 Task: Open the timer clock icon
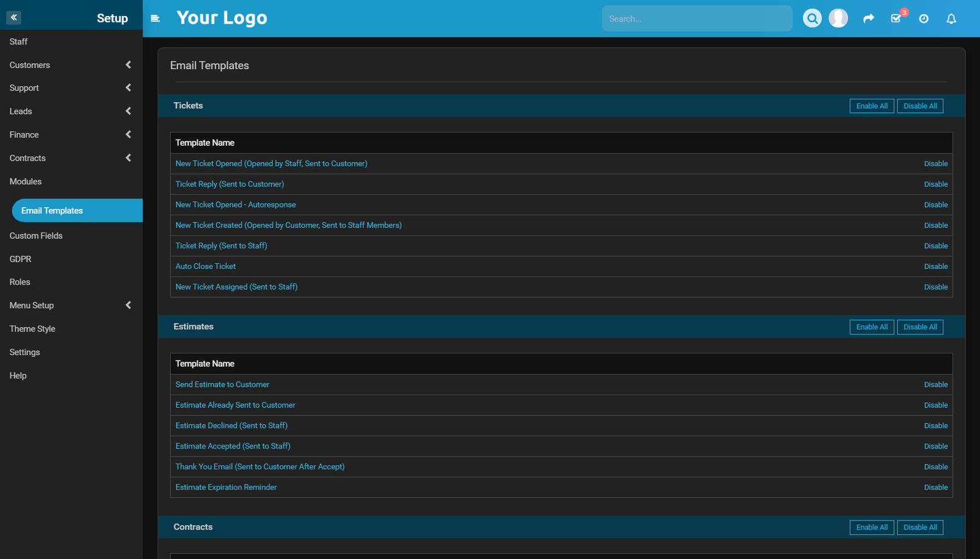924,18
